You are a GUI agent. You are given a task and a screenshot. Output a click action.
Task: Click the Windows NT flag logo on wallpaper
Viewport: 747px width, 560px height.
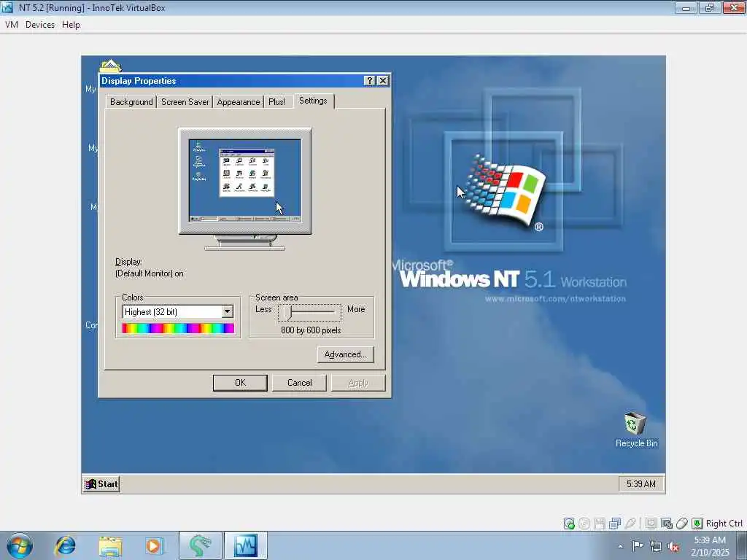click(507, 192)
